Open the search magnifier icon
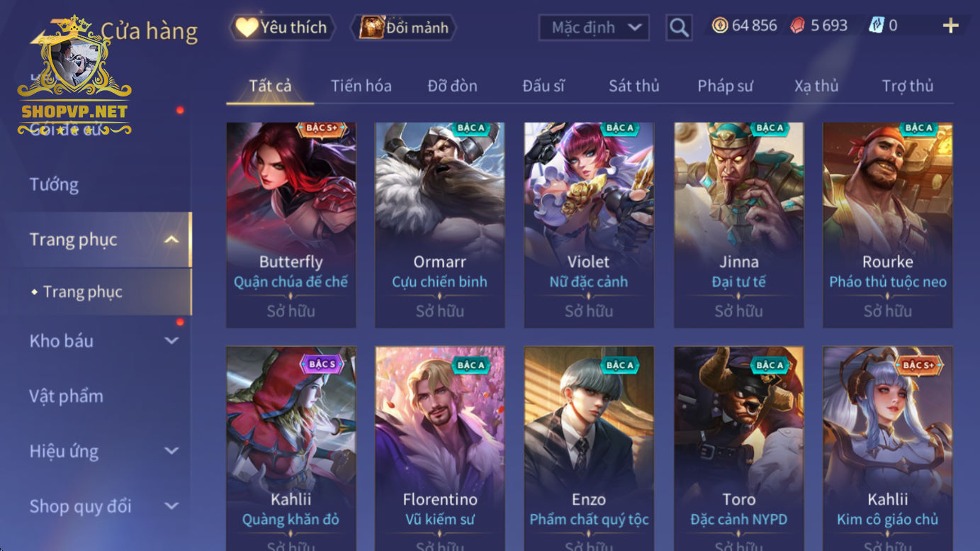The height and width of the screenshot is (551, 980). point(679,28)
